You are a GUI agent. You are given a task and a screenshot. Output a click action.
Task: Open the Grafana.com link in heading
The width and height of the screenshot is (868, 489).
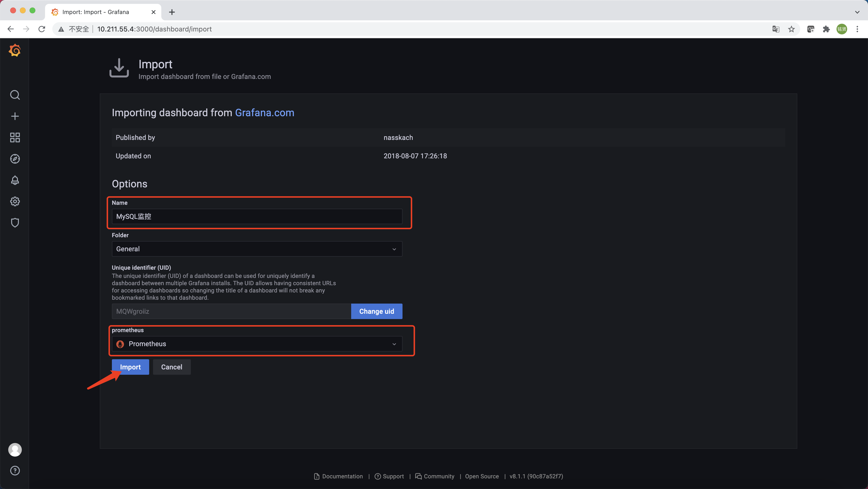264,113
